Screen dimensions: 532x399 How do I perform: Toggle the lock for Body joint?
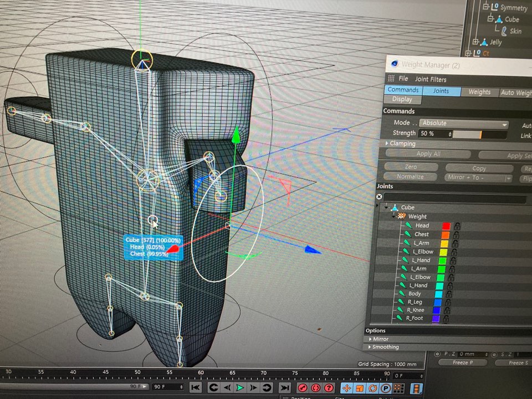click(448, 294)
